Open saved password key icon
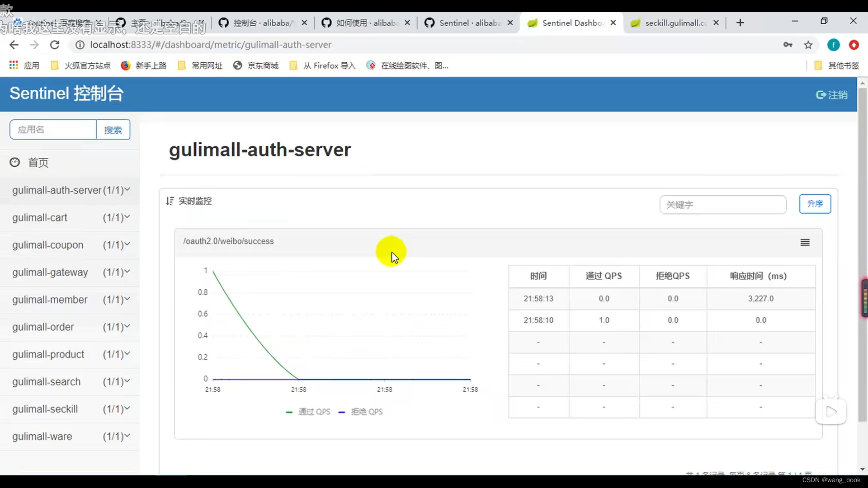 (x=788, y=45)
